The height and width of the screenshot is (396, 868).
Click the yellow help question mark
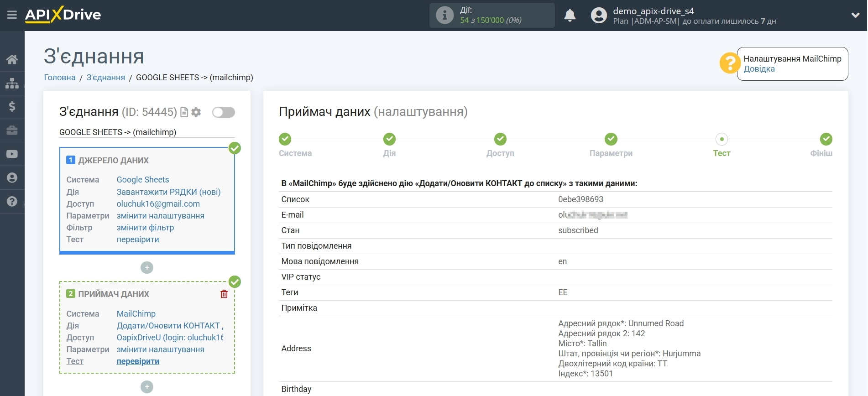(729, 63)
